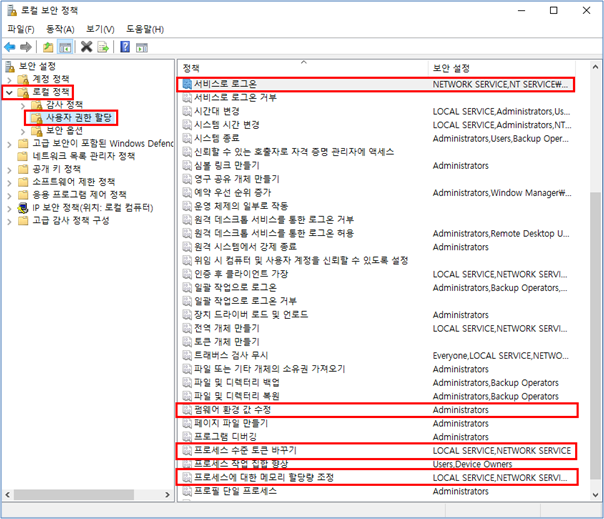604x519 pixels.
Task: Click the Show/Hide action pane icon
Action: coord(142,48)
